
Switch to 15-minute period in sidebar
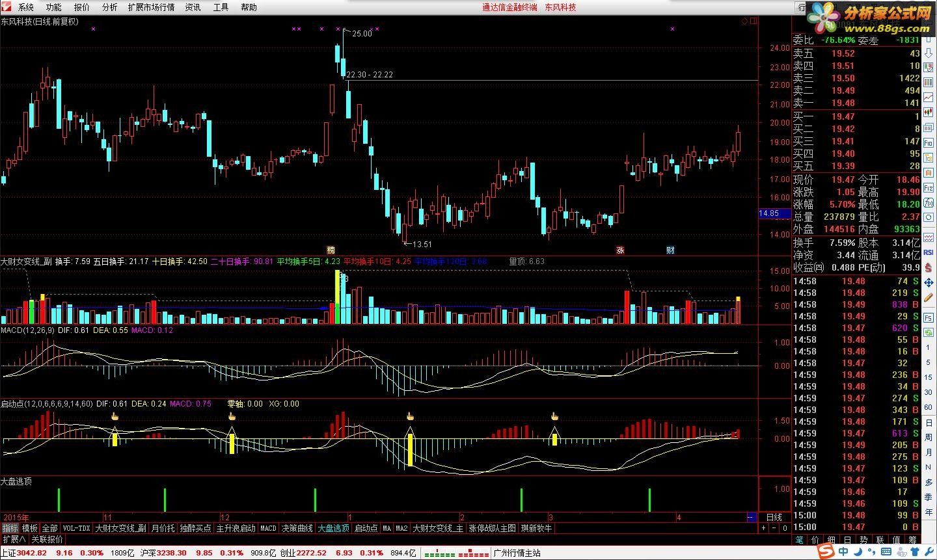pos(929,377)
